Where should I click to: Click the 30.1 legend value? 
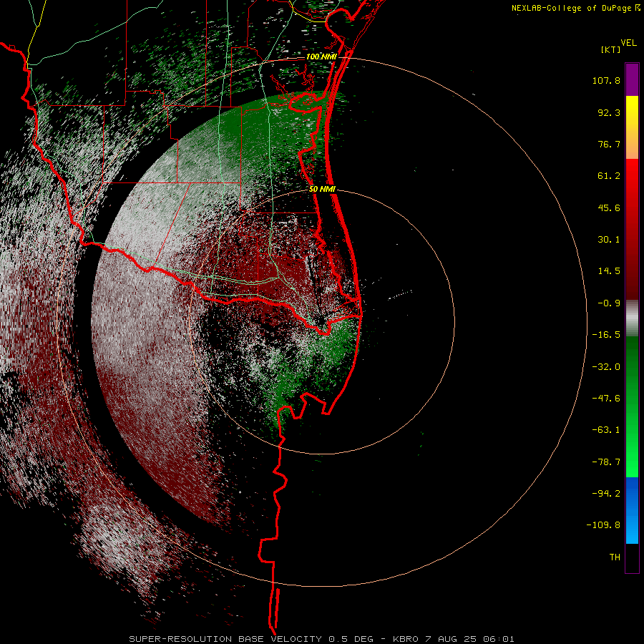[609, 240]
